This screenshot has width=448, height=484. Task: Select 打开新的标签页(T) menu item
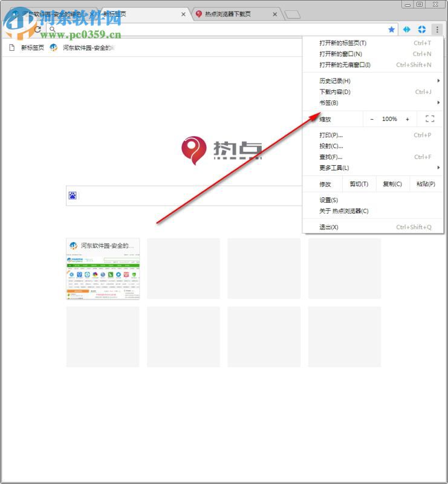pos(372,43)
